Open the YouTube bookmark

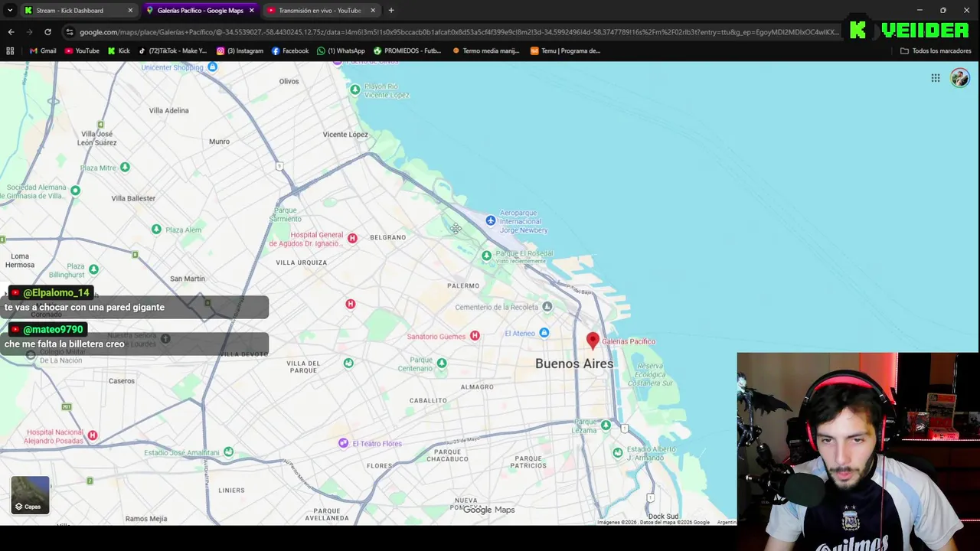point(82,51)
